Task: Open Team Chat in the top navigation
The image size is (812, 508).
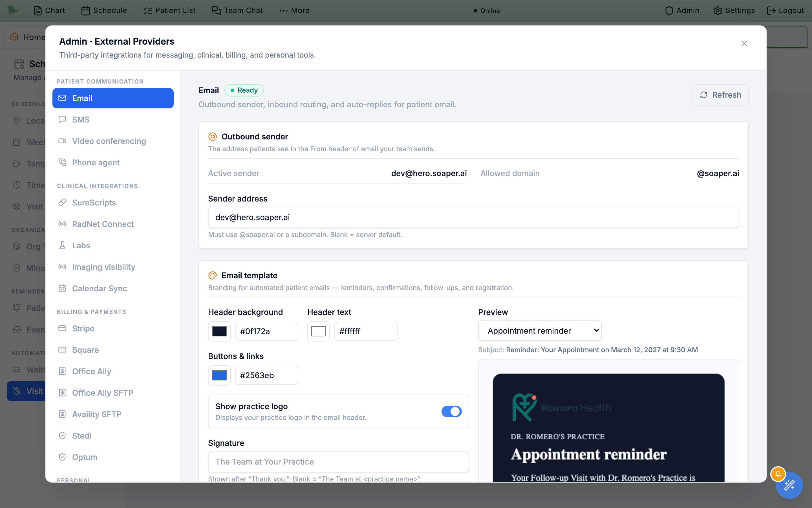Action: (x=237, y=10)
